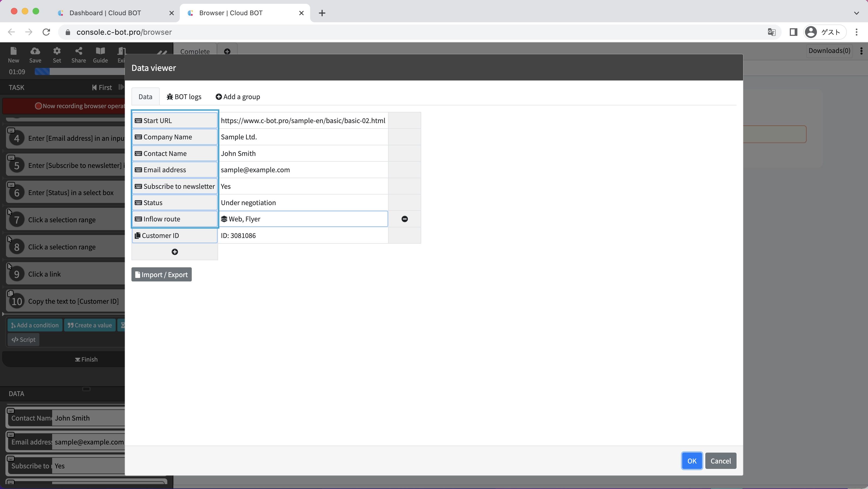Screen dimensions: 868x489
Task: Click the Share icon in toolbar
Action: tap(78, 55)
